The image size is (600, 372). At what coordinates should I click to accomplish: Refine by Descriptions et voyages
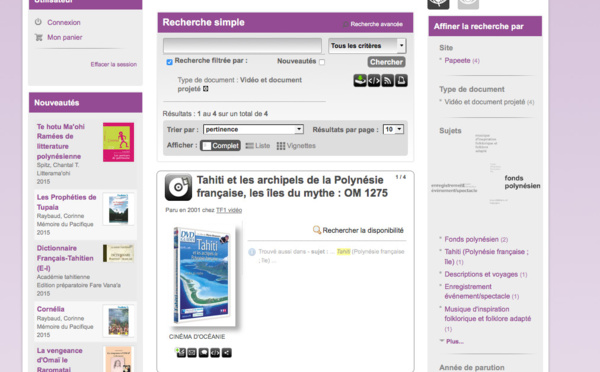481,274
